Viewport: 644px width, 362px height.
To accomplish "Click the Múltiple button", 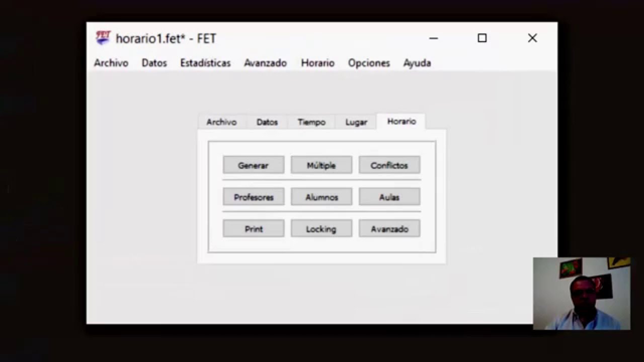I will click(321, 165).
